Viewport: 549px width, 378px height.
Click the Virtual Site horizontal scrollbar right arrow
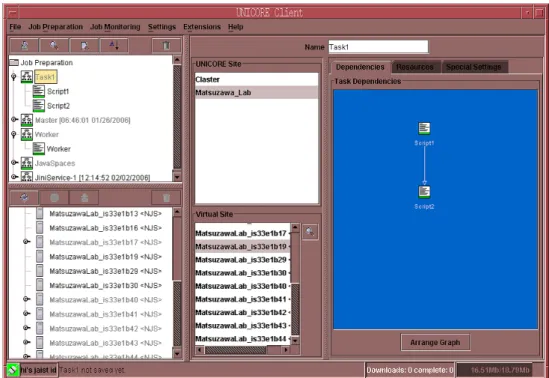(x=286, y=350)
